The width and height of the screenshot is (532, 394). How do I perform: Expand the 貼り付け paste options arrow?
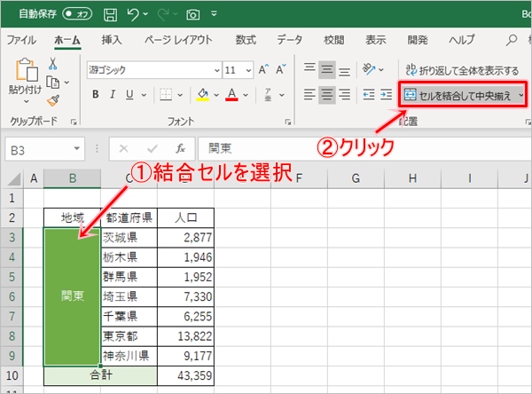click(x=26, y=101)
